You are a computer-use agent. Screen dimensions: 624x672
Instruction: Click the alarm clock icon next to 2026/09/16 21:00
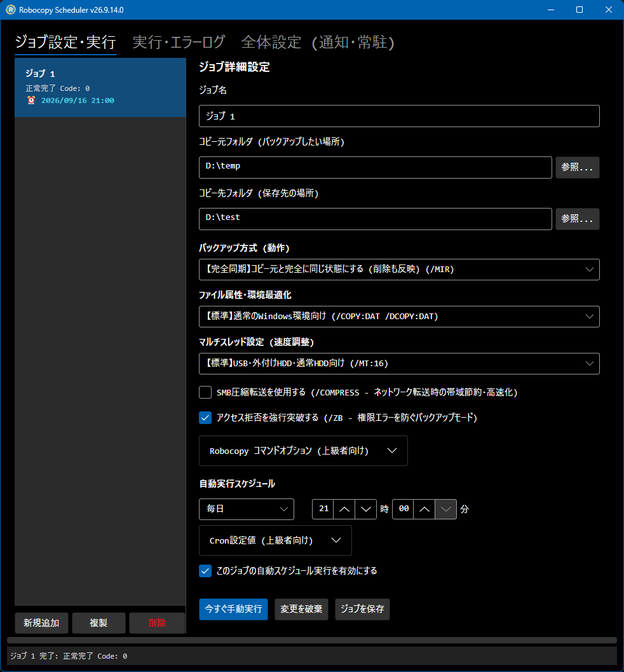tap(31, 100)
